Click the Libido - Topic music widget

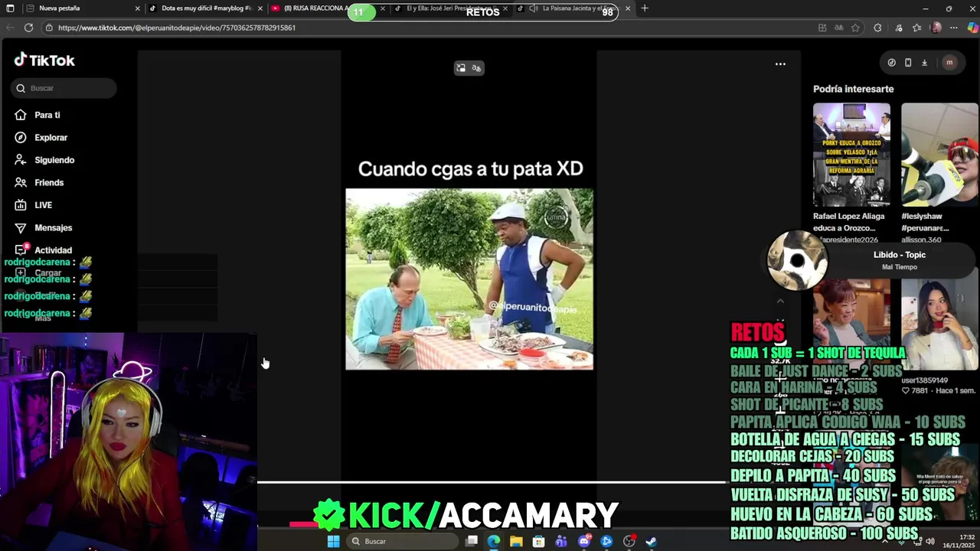[873, 260]
